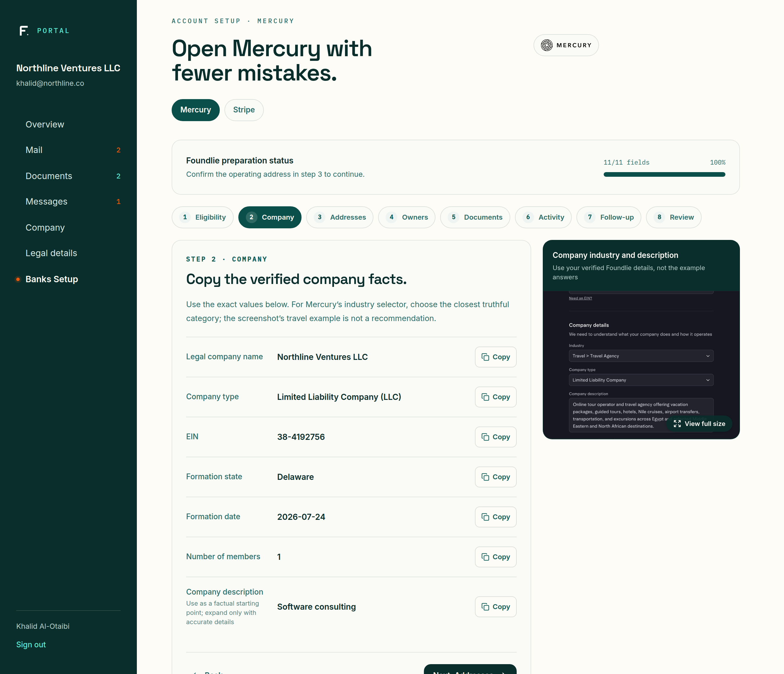The image size is (784, 674).
Task: Switch to the Stripe tab
Action: (x=244, y=110)
